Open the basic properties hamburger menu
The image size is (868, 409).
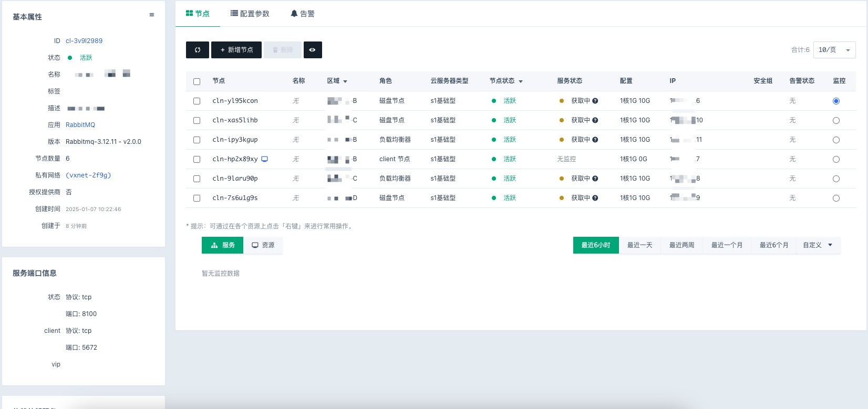[152, 15]
